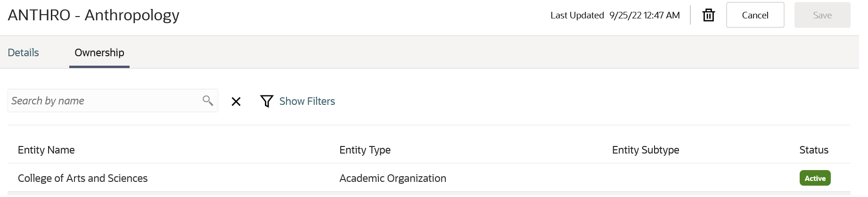Image resolution: width=868 pixels, height=197 pixels.
Task: Click the Academic Organization cell
Action: click(393, 178)
